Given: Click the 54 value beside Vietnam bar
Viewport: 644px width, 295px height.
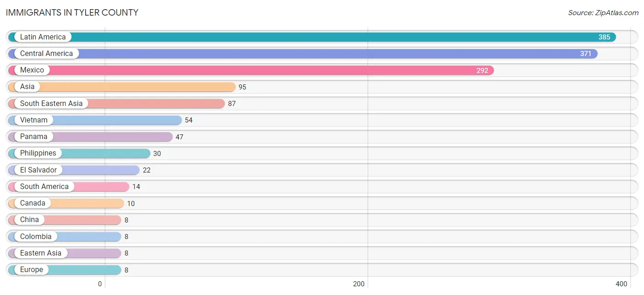Looking at the screenshot, I should [189, 120].
